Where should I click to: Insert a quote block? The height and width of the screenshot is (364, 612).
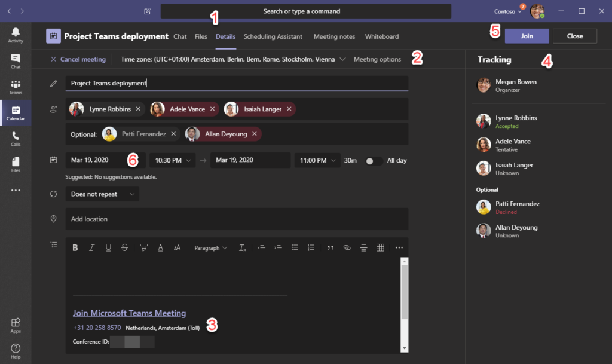click(x=330, y=247)
